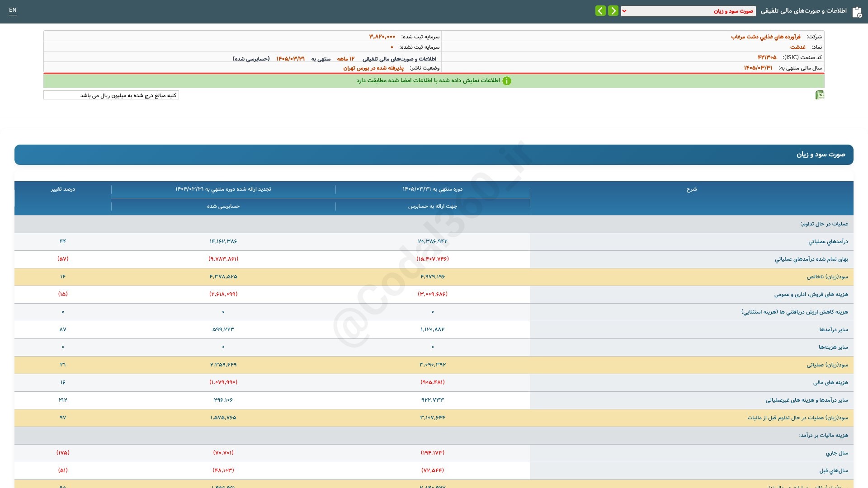Select the بهاى تمام شده درآمدهاي عملياتي row label
868x488 pixels.
point(811,259)
